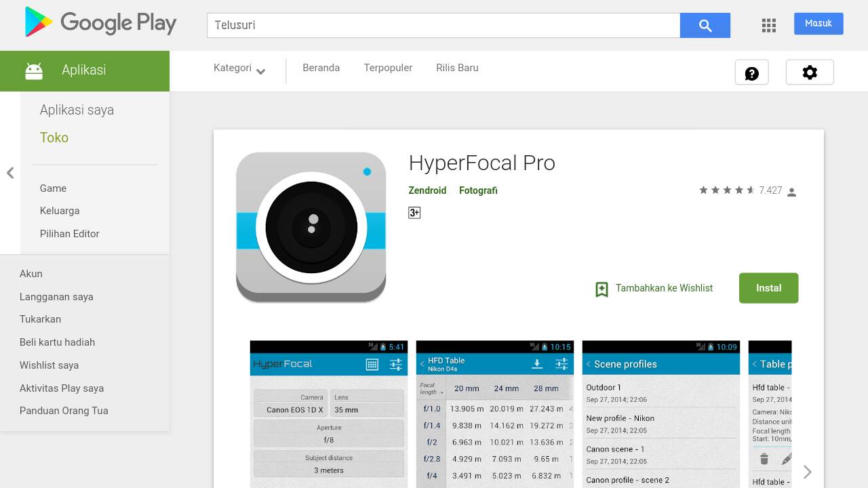Click the Tukarkan link
The image size is (868, 488).
pyautogui.click(x=40, y=319)
